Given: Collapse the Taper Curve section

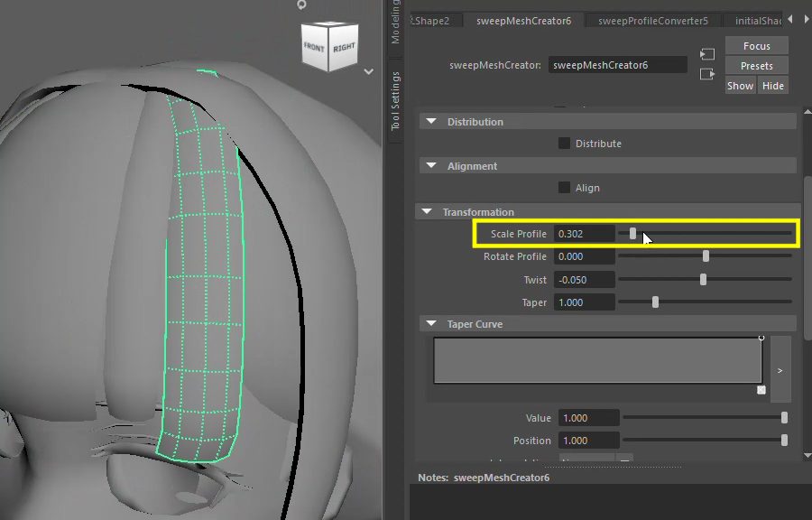Looking at the screenshot, I should coord(430,324).
